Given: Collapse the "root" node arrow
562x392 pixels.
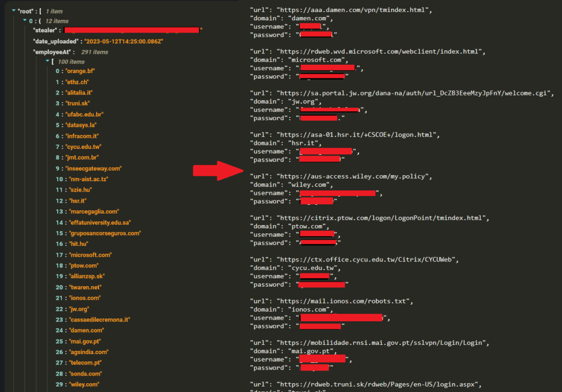Looking at the screenshot, I should (x=14, y=11).
